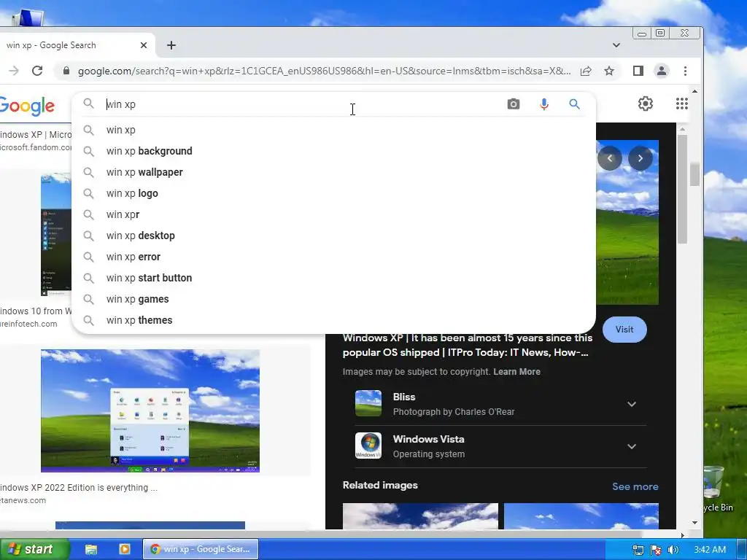Click the volume speaker tray icon
The image size is (747, 560).
(x=673, y=550)
